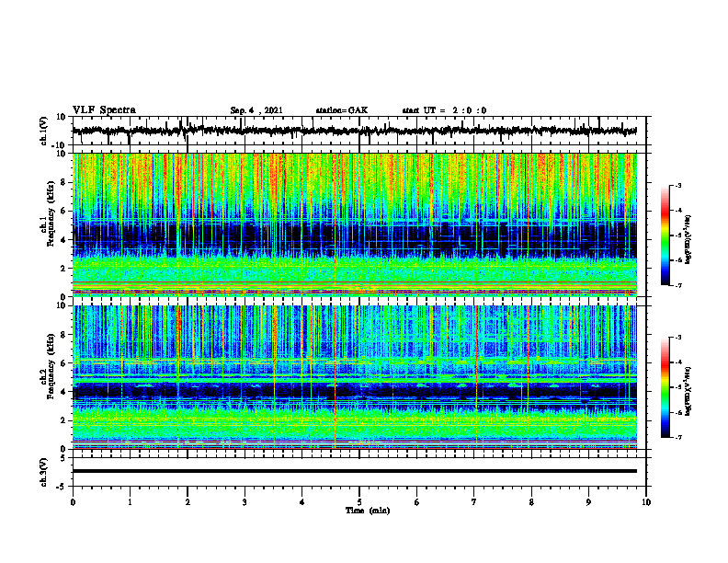The height and width of the screenshot is (563, 728).
Task: Click the log(PSD) label beside ch.1 color scale
Action: point(688,240)
